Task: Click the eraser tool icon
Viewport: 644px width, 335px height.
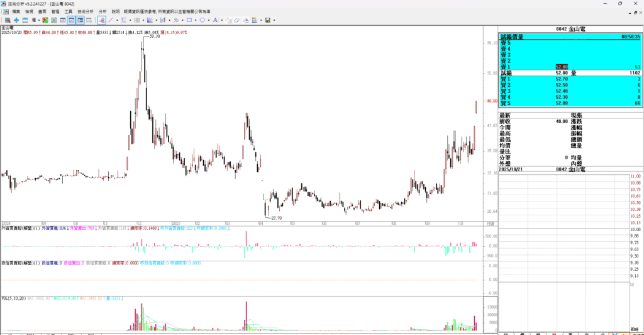Action: click(236, 20)
